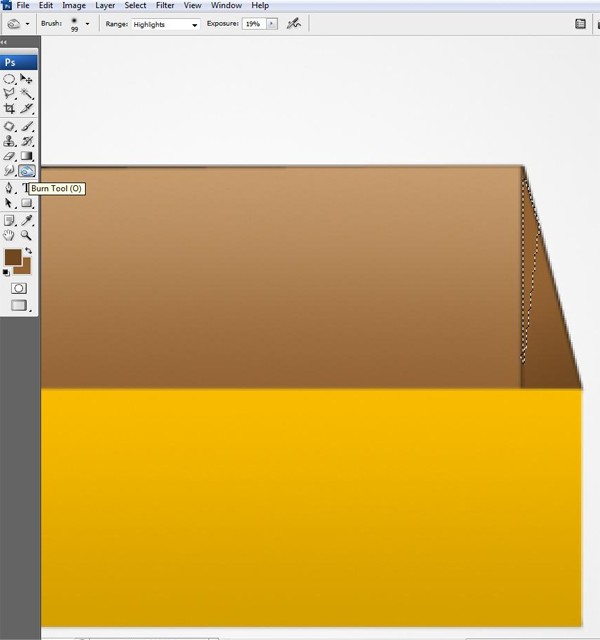
Task: Select the Zoom magnifier tool
Action: pyautogui.click(x=27, y=236)
